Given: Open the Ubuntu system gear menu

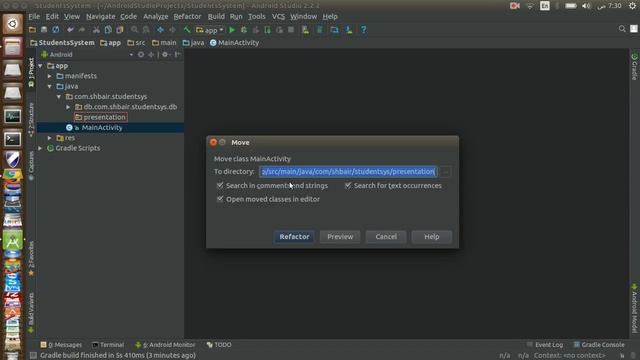Looking at the screenshot, I should (x=633, y=6).
